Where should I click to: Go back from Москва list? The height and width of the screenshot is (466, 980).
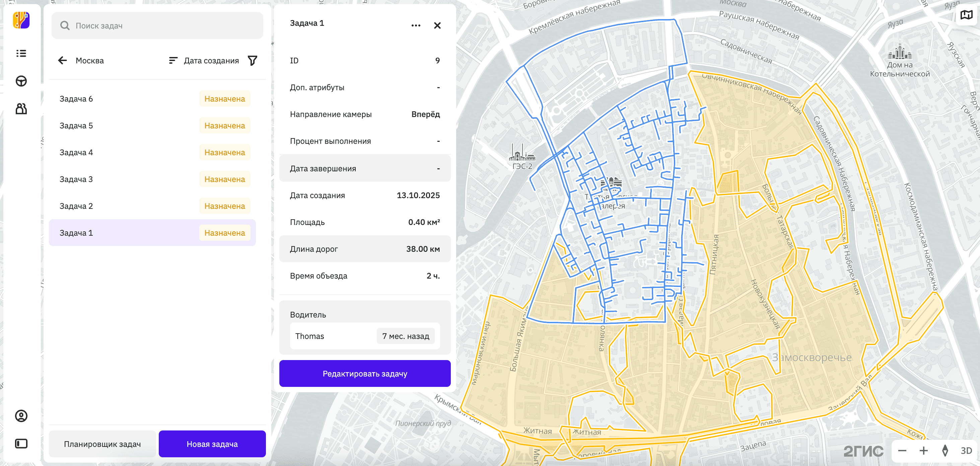tap(62, 61)
